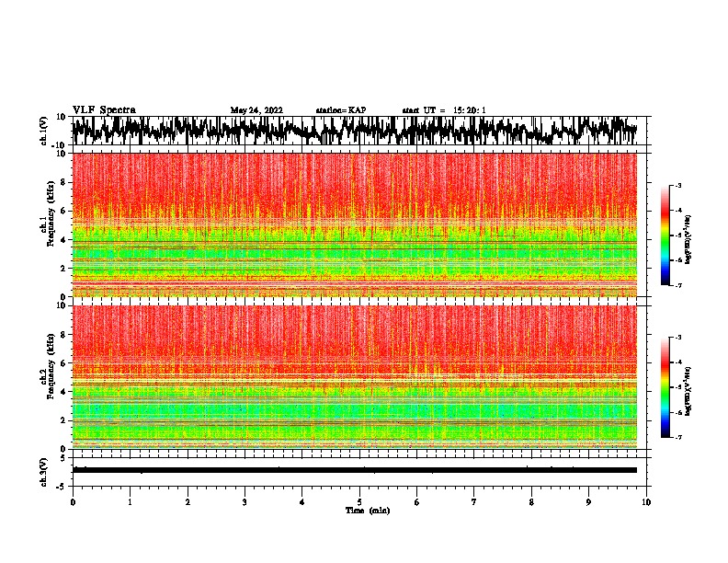Click the ch.2 frequency tick "6"

(x=64, y=362)
